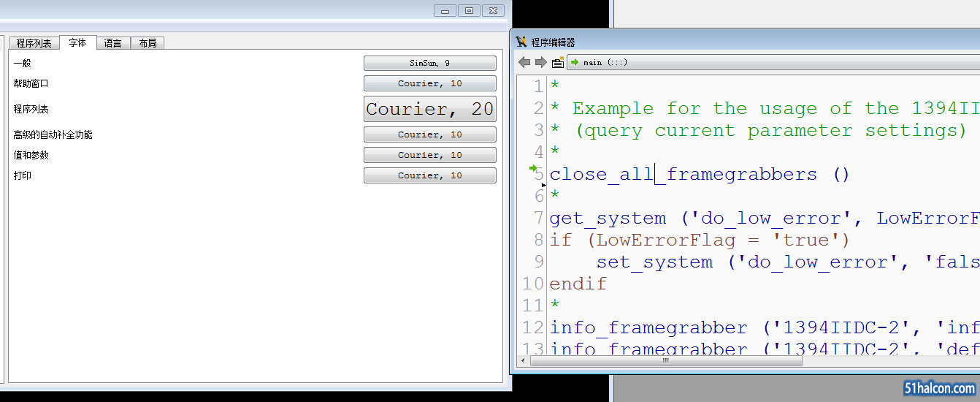This screenshot has height=402, width=980.
Task: Click the get_system code line 7
Action: (764, 218)
